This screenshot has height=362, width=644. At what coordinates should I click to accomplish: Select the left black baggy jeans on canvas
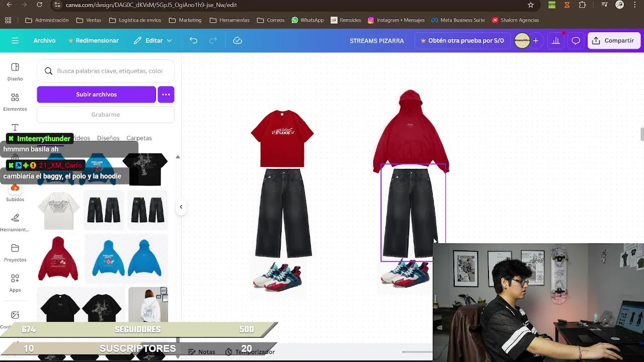[283, 213]
